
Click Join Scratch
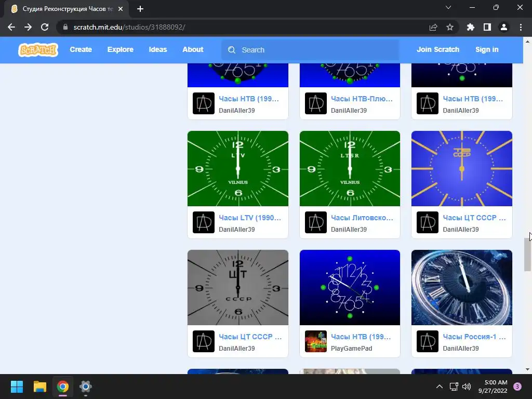[x=437, y=49]
